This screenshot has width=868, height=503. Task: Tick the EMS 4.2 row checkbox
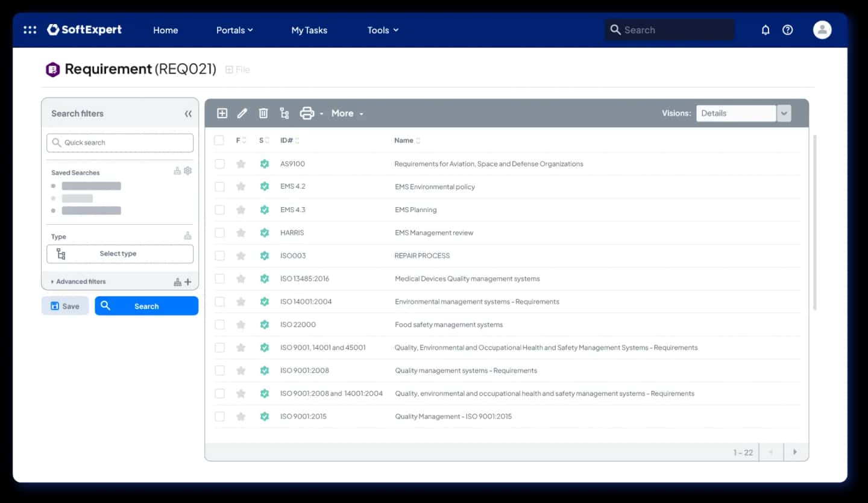219,187
